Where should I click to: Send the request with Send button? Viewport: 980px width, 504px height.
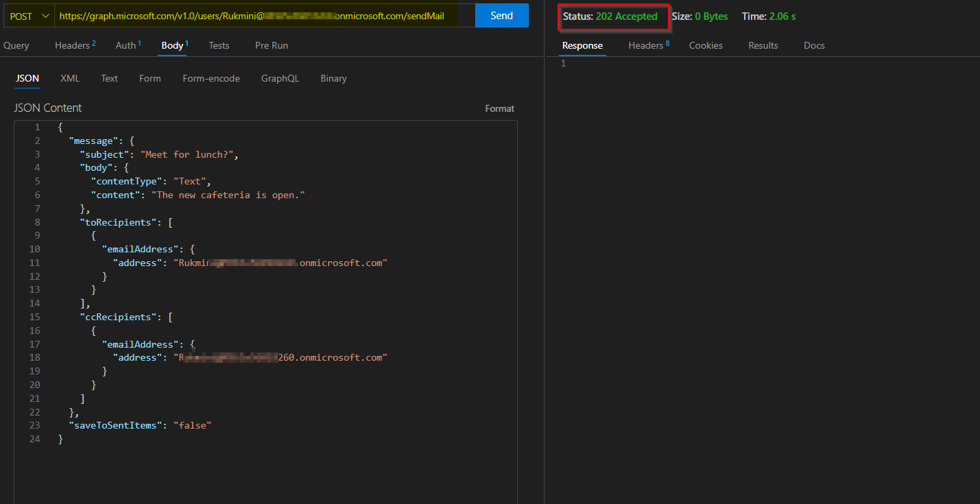[x=502, y=16]
